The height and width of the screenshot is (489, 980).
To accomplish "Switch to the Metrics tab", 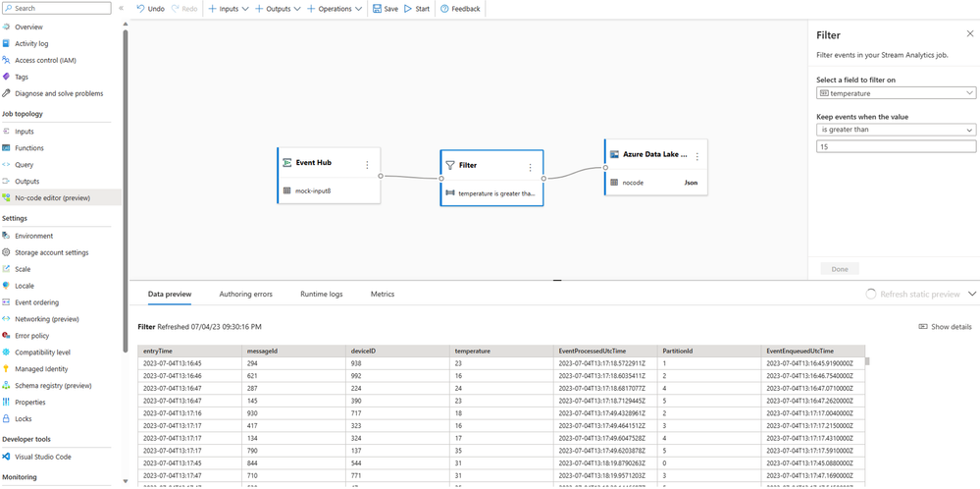I will point(383,294).
